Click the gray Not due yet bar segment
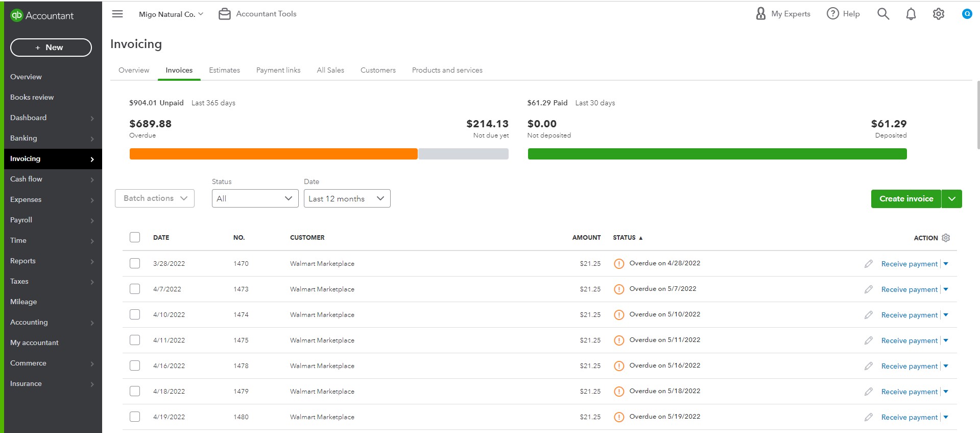The height and width of the screenshot is (433, 980). coord(463,154)
